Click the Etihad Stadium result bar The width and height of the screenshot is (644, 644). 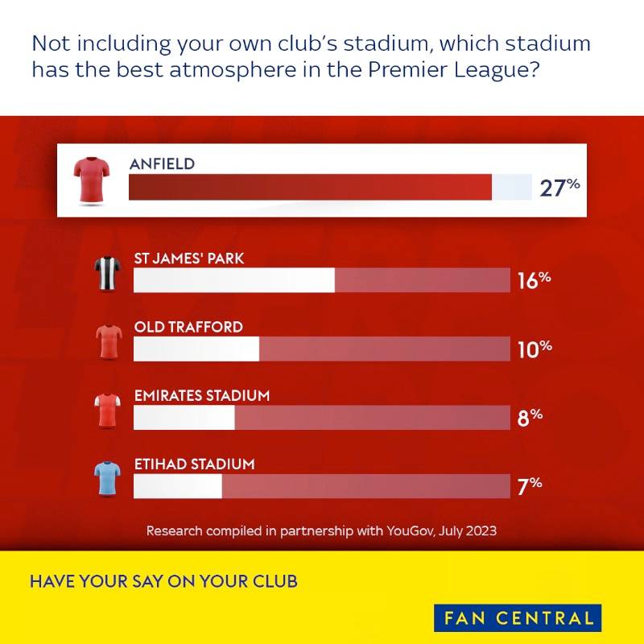[x=321, y=486]
